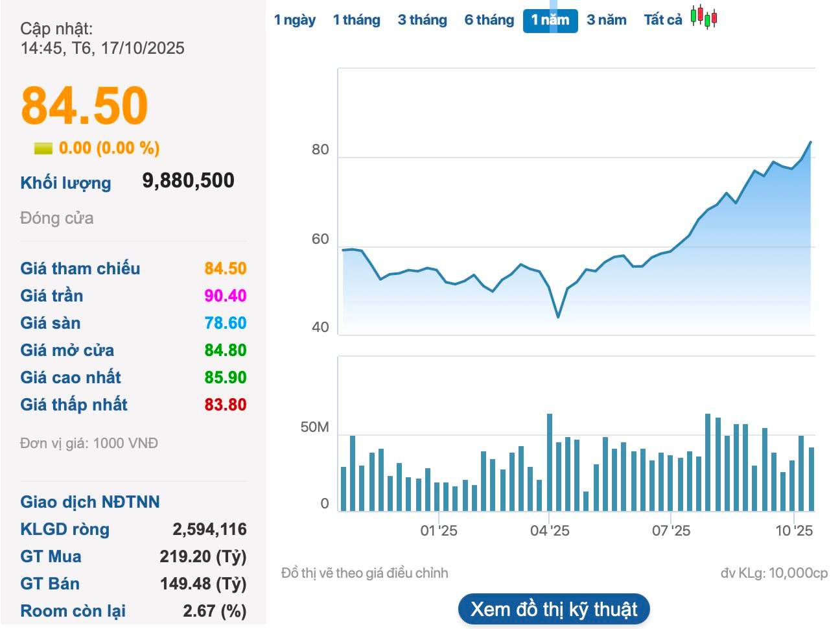The height and width of the screenshot is (629, 840).
Task: Click the Giao dịch NĐTNN heading
Action: click(x=90, y=502)
